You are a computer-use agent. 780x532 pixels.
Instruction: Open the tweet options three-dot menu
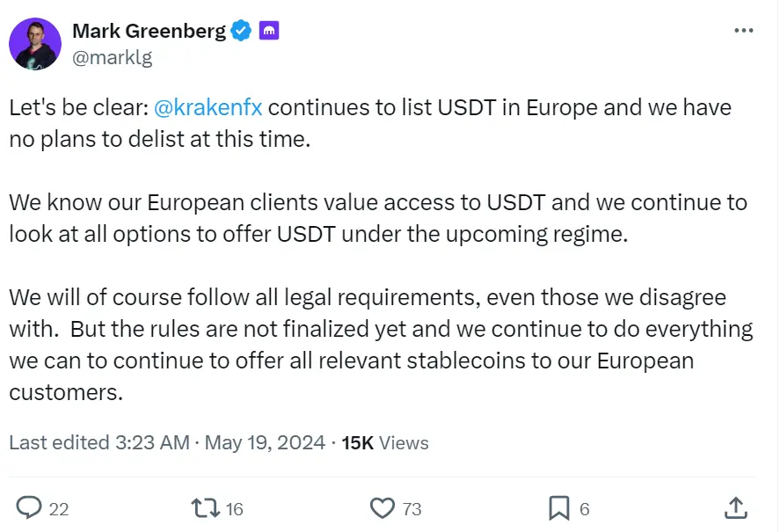coord(745,29)
